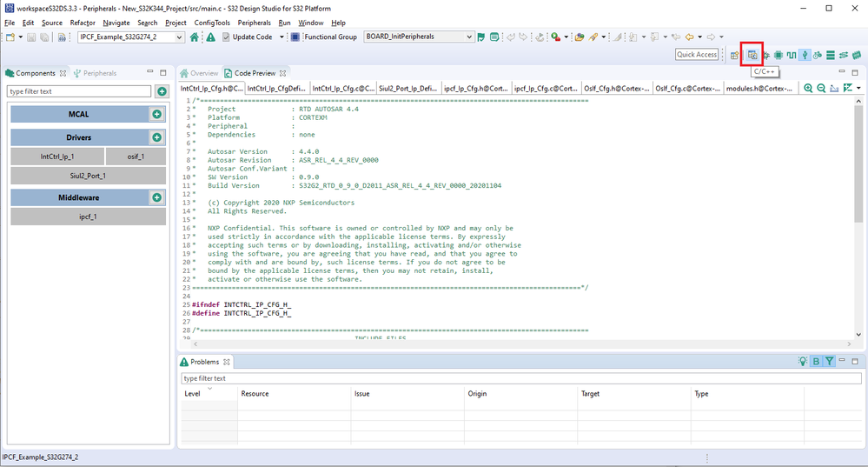
Task: Expand the highlighter pen dropdown arrow
Action: click(x=603, y=37)
